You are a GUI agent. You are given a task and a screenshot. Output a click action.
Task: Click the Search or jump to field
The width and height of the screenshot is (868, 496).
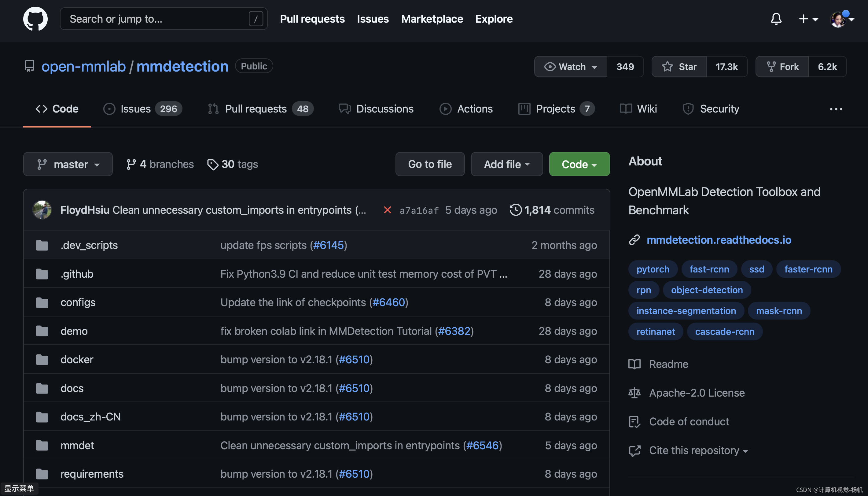pos(164,19)
